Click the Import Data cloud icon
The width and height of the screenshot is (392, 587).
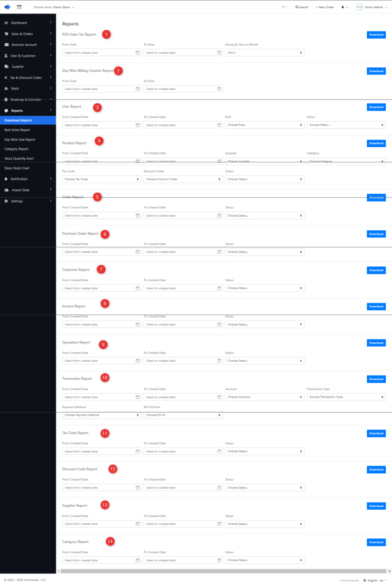[6, 190]
